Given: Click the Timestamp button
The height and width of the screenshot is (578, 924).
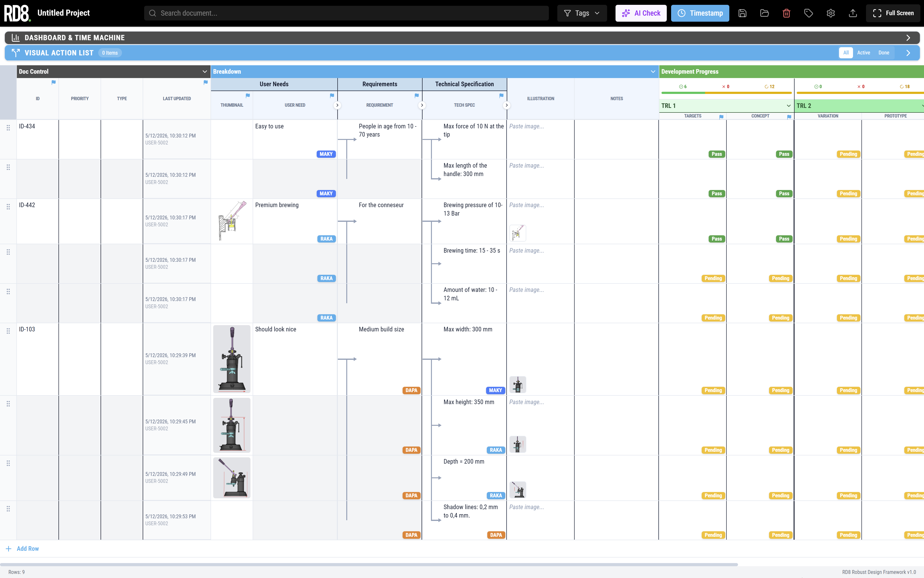Looking at the screenshot, I should pyautogui.click(x=700, y=13).
